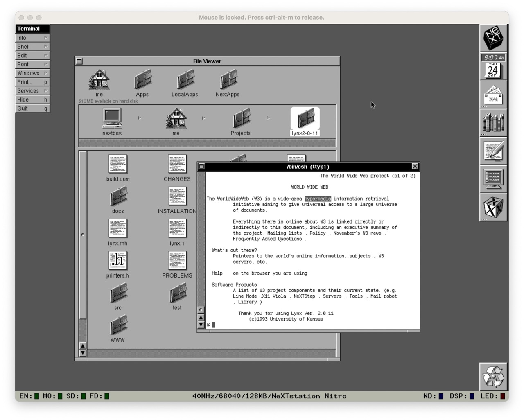524x420 pixels.
Task: Click the Recycler icon at dock bottom
Action: [x=493, y=377]
